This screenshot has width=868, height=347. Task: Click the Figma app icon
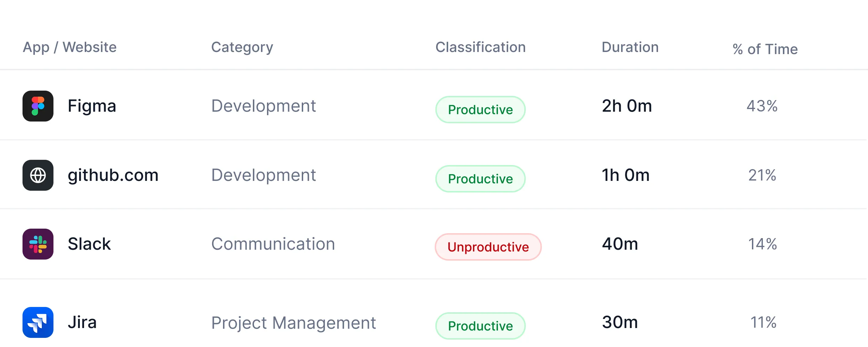[x=38, y=106]
